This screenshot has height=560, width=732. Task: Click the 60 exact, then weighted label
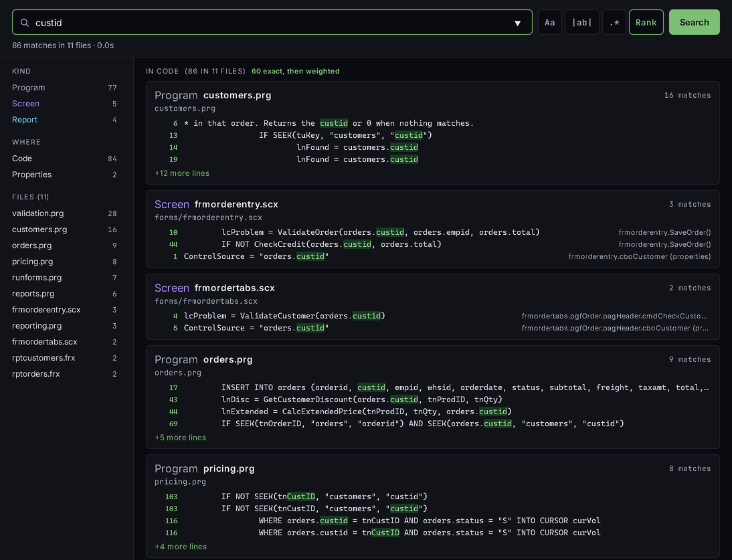296,72
